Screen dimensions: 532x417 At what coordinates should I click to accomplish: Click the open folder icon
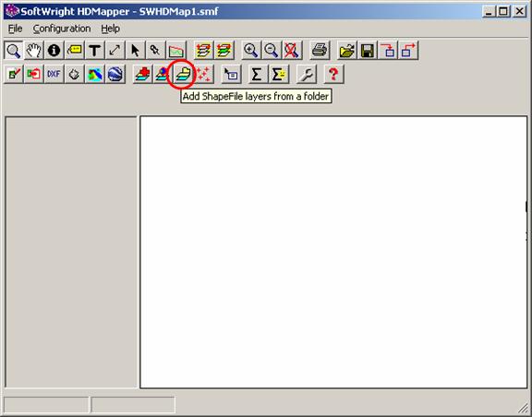(x=347, y=51)
